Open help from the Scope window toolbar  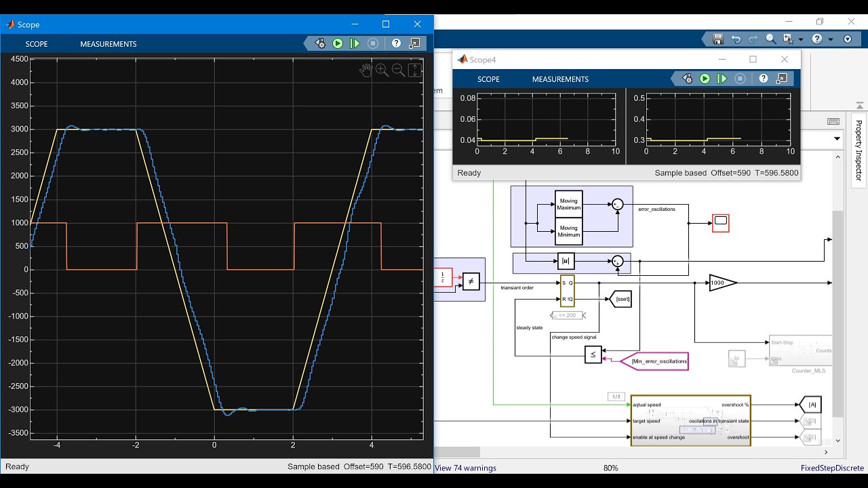coord(397,43)
